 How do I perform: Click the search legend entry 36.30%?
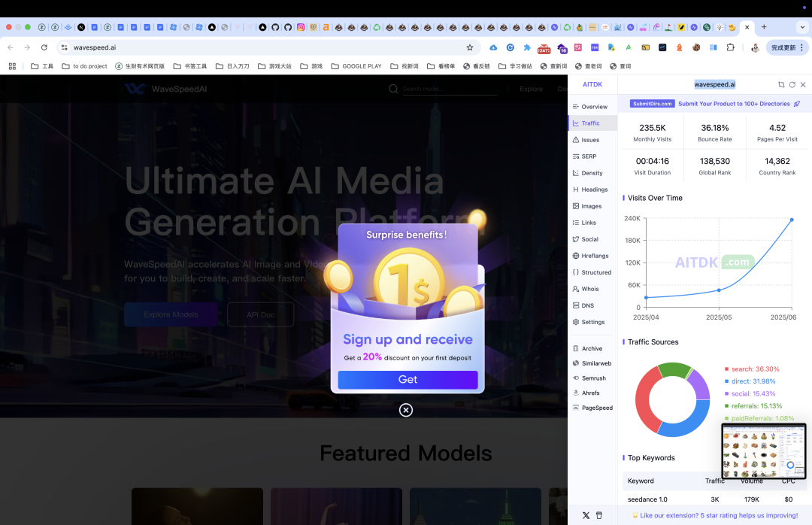pos(751,369)
